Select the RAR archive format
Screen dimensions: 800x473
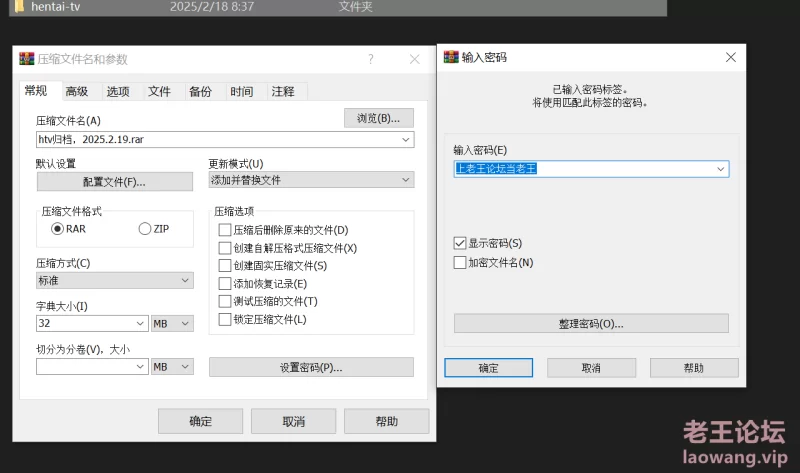(x=58, y=229)
